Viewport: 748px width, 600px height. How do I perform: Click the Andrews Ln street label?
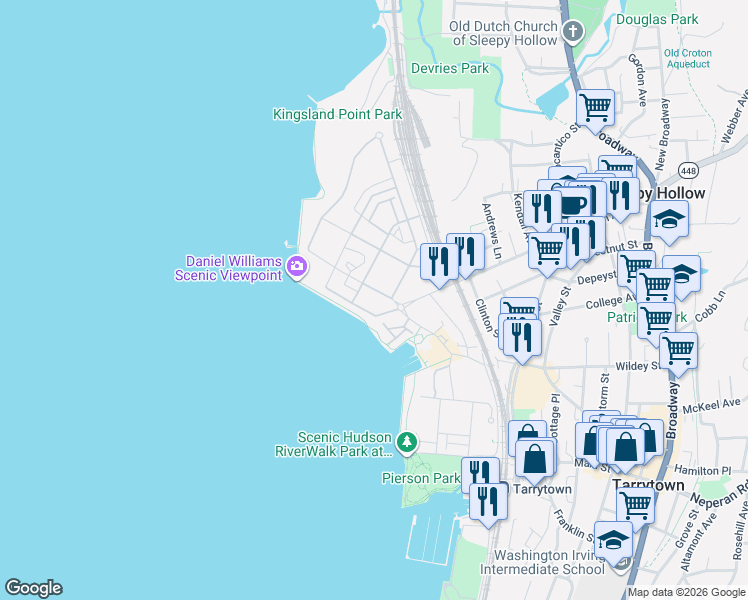pos(492,231)
